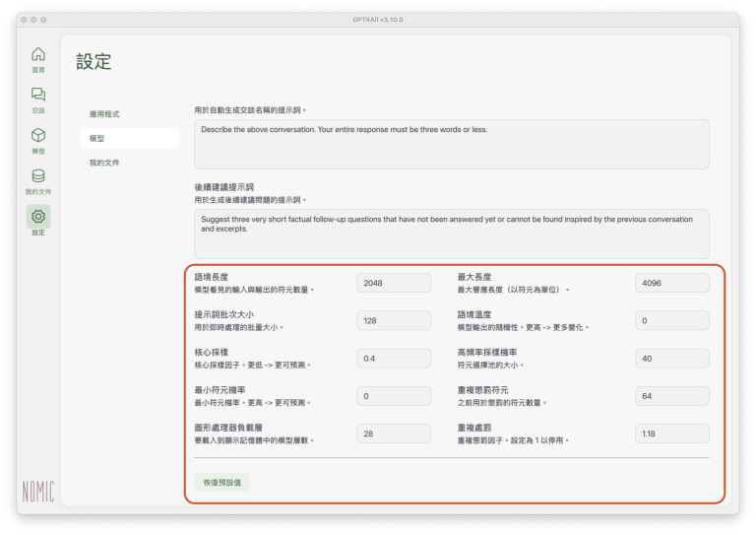Click the chat name prompt text box
The width and height of the screenshot is (756, 535).
point(451,144)
